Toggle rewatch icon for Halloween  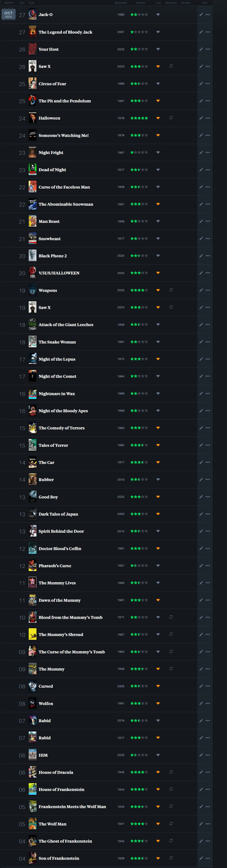pyautogui.click(x=171, y=118)
